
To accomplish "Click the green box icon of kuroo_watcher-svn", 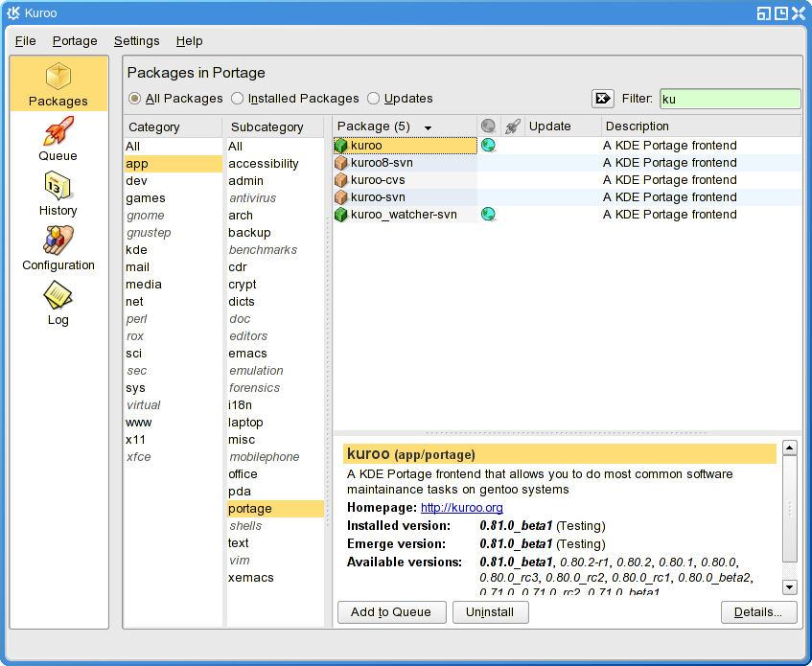I will (340, 215).
